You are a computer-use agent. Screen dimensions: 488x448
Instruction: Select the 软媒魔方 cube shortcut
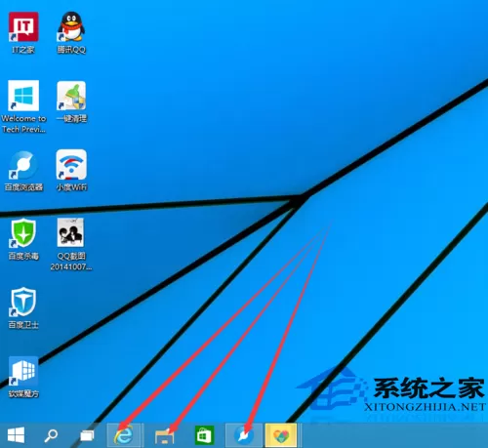(23, 372)
